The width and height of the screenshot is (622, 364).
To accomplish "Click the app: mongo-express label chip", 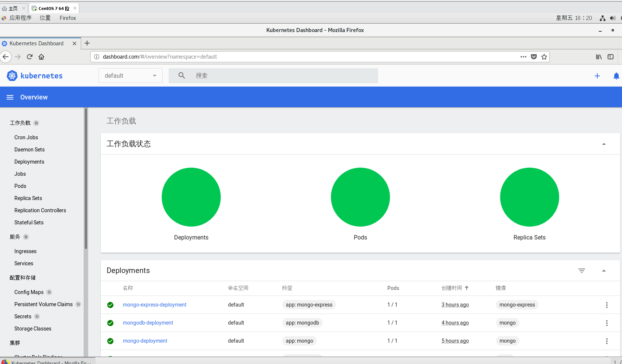I will [309, 305].
